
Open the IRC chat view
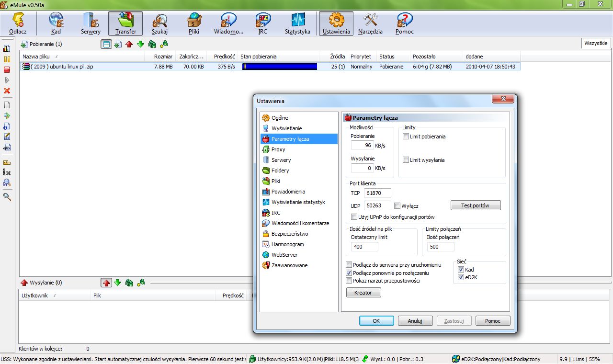pyautogui.click(x=263, y=23)
